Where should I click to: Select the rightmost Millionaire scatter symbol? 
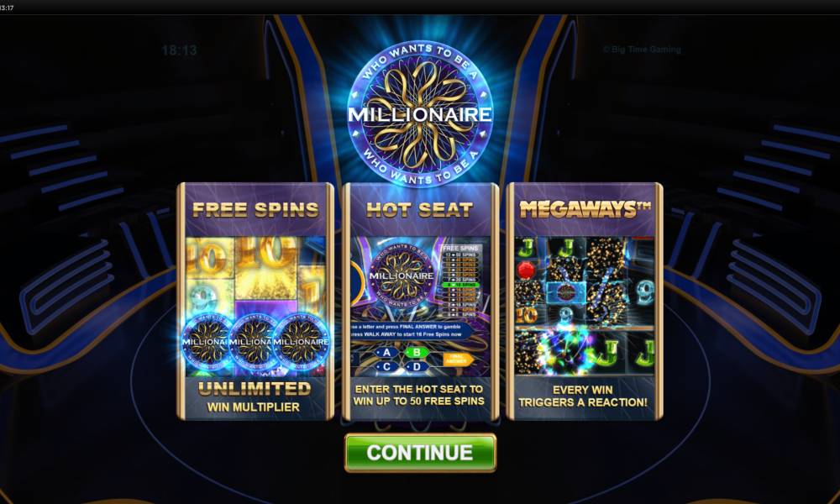click(300, 342)
